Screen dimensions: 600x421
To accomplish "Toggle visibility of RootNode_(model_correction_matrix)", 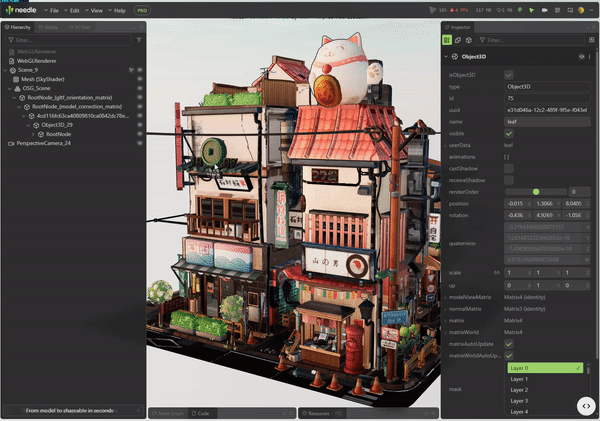I will pyautogui.click(x=140, y=107).
